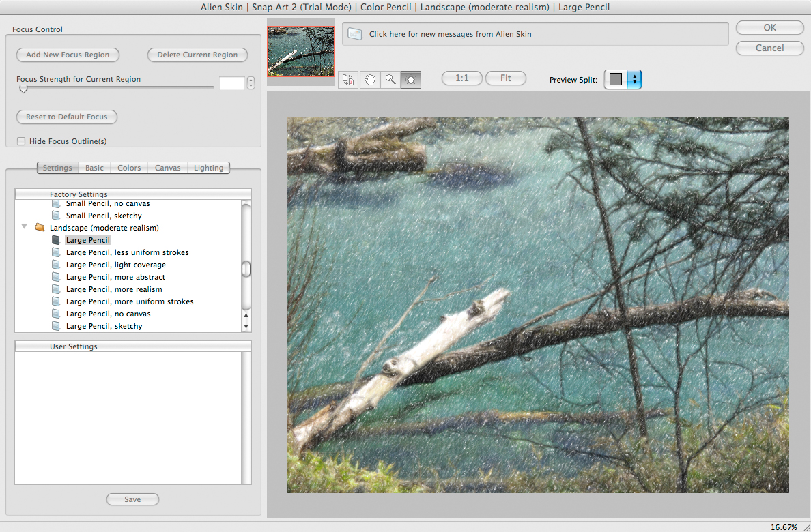Image resolution: width=811 pixels, height=532 pixels.
Task: Click the envelope icon in the messages banner
Action: point(354,33)
